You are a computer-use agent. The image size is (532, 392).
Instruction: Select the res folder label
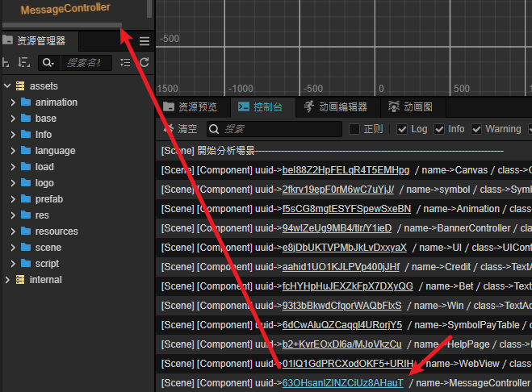pos(42,215)
